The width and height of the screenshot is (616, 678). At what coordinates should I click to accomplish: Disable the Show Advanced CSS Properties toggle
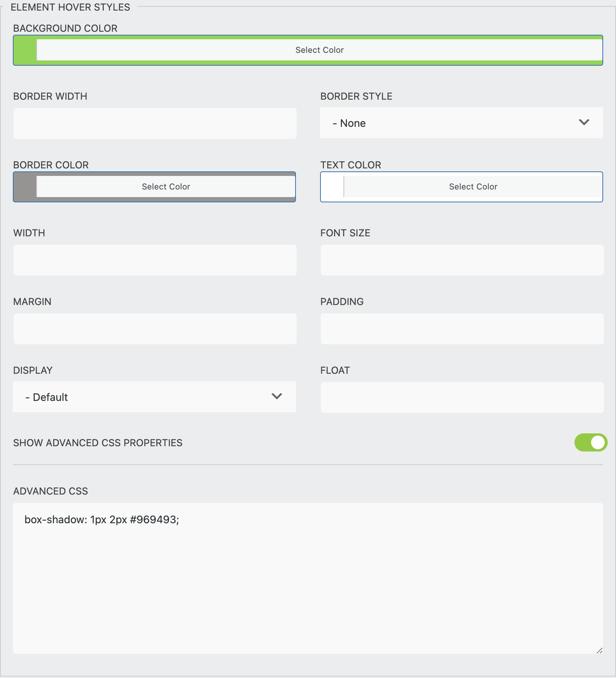(x=591, y=442)
